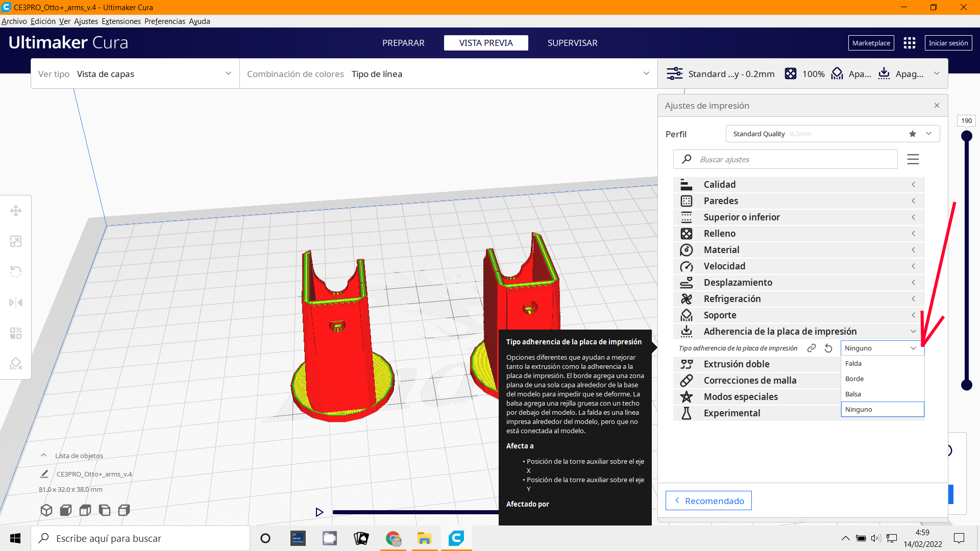Screen dimensions: 980x551
Task: Open the Extensiones menu
Action: [x=121, y=21]
